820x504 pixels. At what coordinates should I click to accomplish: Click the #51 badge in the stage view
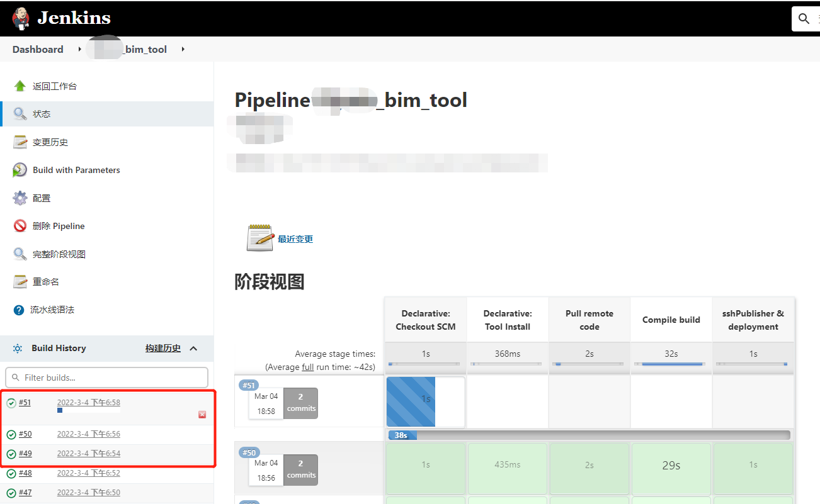(x=249, y=385)
